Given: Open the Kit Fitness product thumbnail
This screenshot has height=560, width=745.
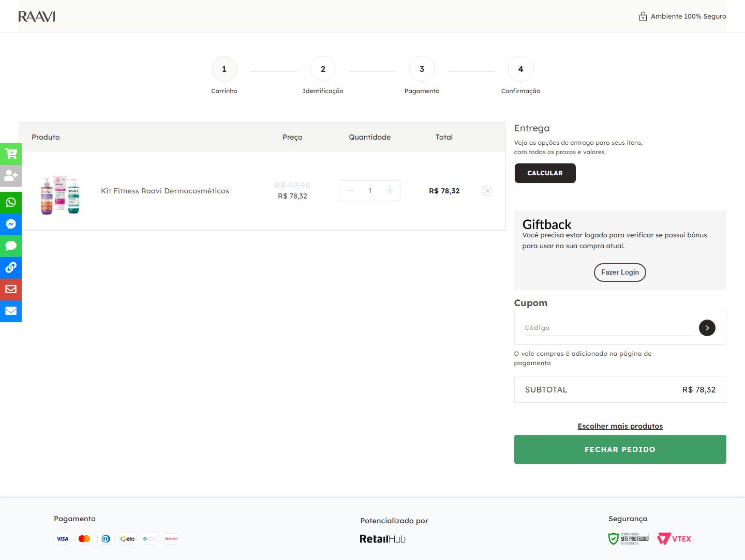Looking at the screenshot, I should click(61, 194).
